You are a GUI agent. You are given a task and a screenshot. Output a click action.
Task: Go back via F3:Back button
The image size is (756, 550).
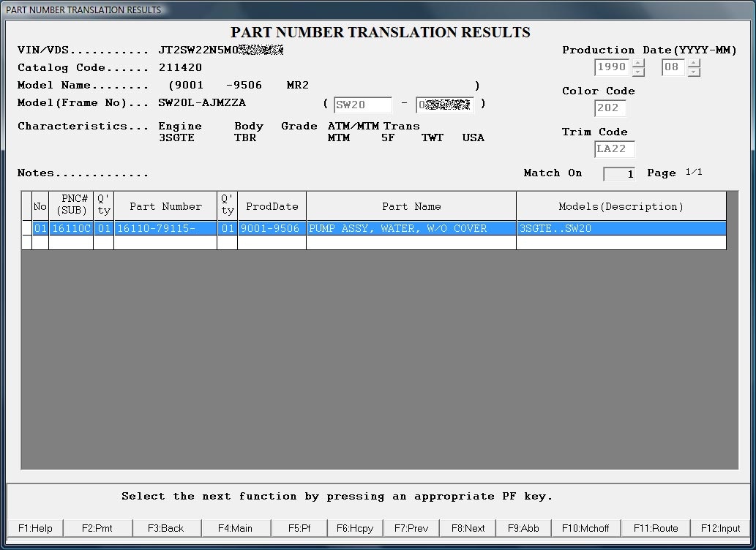(166, 528)
